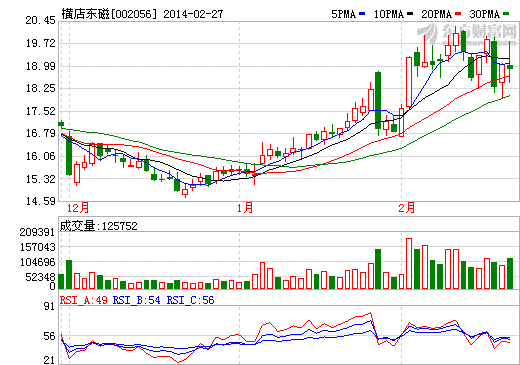The height and width of the screenshot is (365, 520).
Task: Click the green 30PMA color marker
Action: [x=506, y=14]
